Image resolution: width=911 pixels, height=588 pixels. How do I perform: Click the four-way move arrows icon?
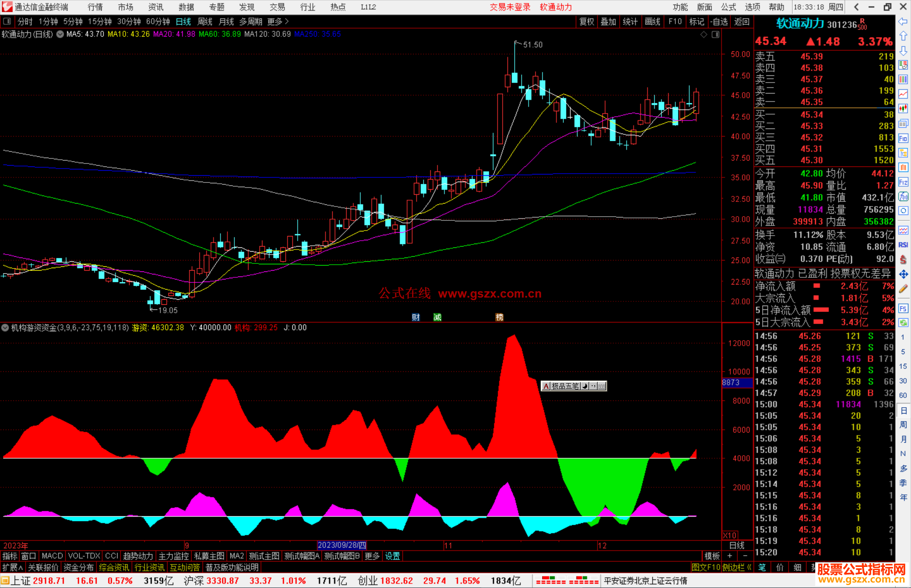903,274
